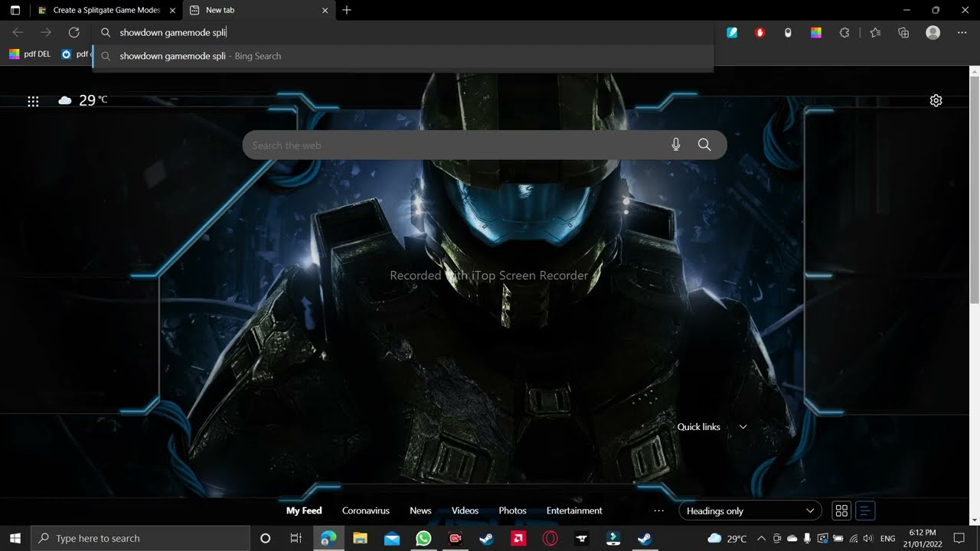The height and width of the screenshot is (551, 980).
Task: Click the white mouse extension icon
Action: click(788, 32)
